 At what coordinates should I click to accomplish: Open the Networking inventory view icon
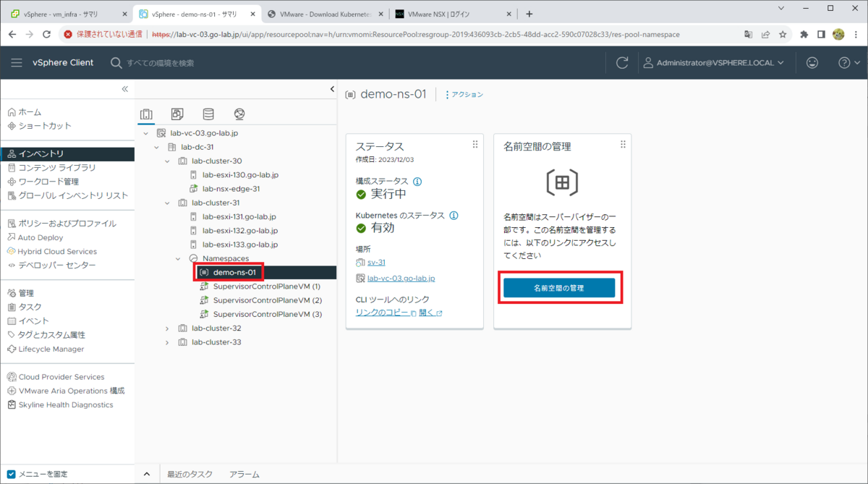coord(239,114)
